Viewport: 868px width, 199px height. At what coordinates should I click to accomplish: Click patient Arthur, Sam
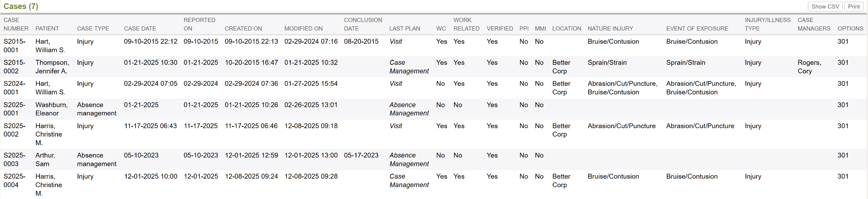click(x=45, y=160)
